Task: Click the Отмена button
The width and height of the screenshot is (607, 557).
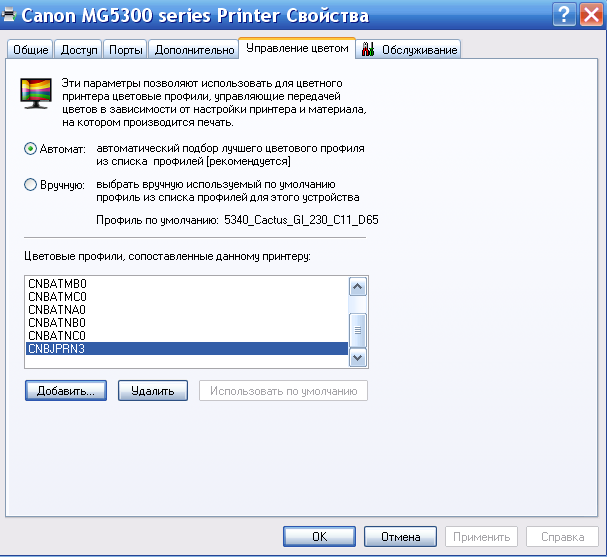Action: click(x=400, y=536)
